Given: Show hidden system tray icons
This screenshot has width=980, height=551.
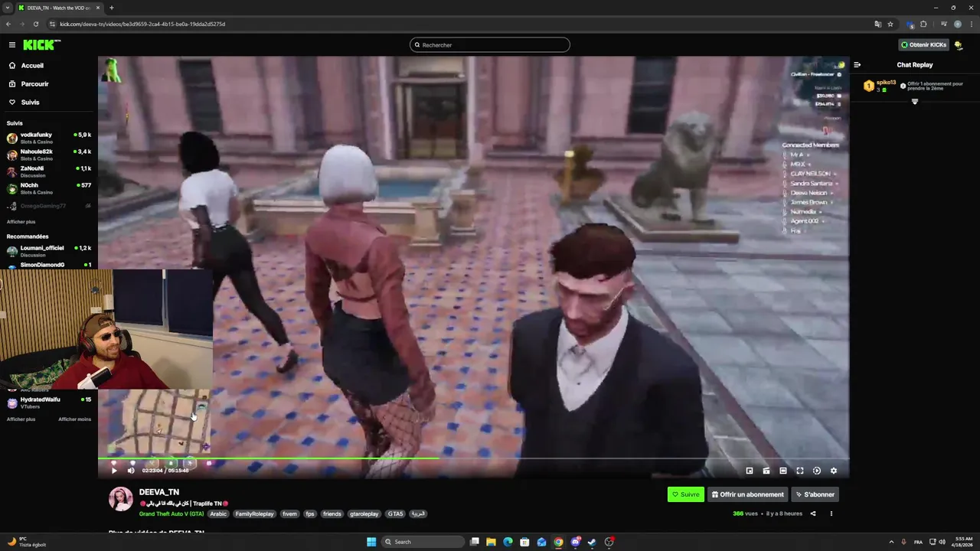Looking at the screenshot, I should pyautogui.click(x=892, y=542).
